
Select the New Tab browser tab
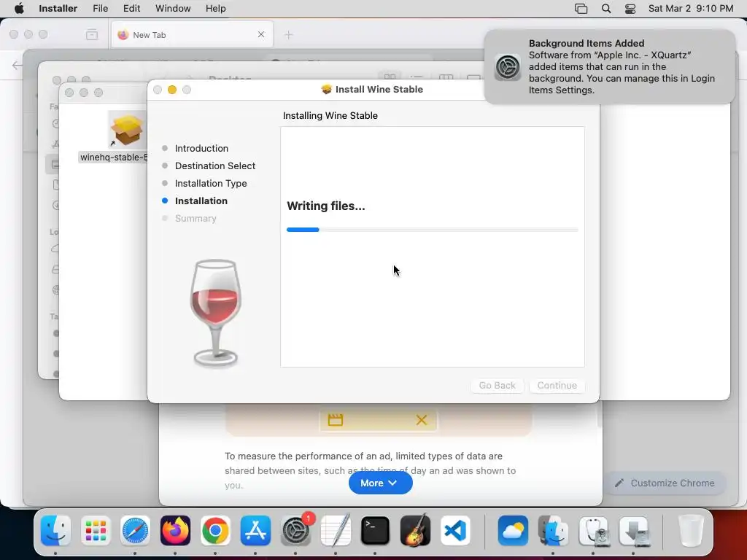point(192,35)
